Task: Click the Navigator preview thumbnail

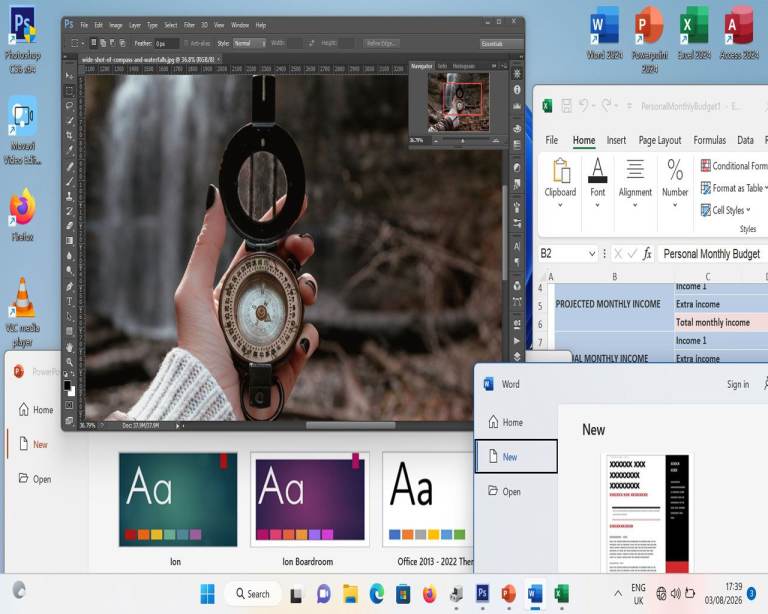Action: click(x=458, y=102)
